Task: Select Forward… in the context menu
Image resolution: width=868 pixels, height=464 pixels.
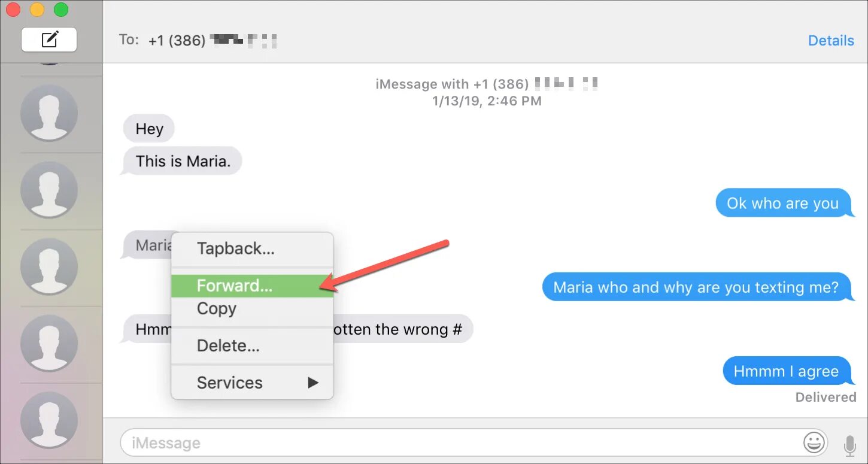Action: [252, 286]
